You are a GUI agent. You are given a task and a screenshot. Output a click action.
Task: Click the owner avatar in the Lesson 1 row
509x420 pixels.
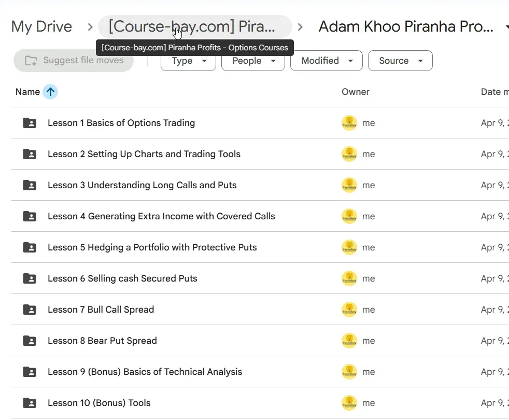point(349,123)
